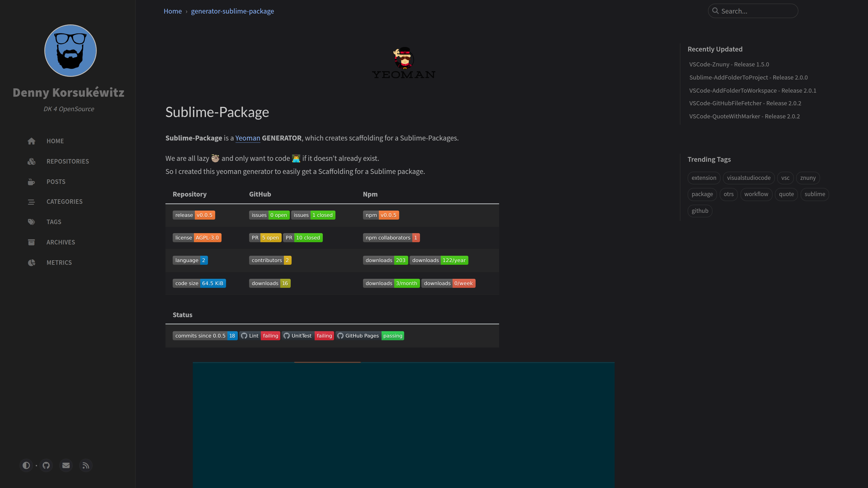Click the bearded avatar profile image
This screenshot has width=868, height=488.
pos(71,51)
